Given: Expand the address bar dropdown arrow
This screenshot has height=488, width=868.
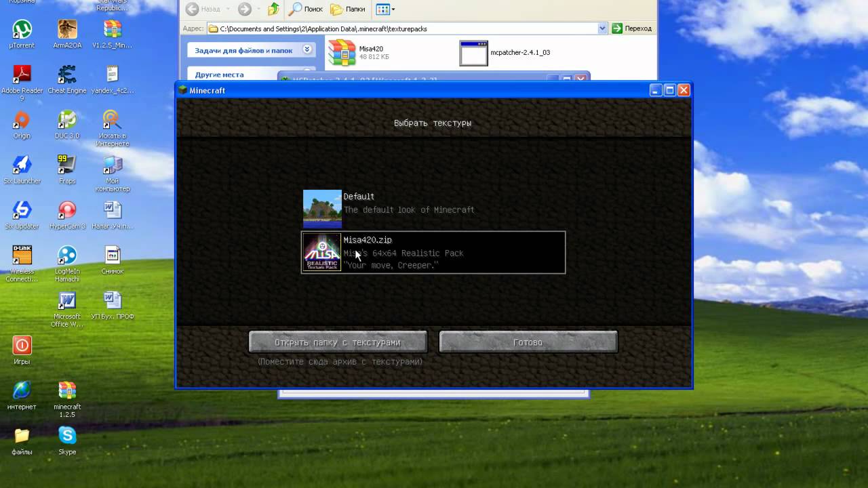Looking at the screenshot, I should coord(602,28).
